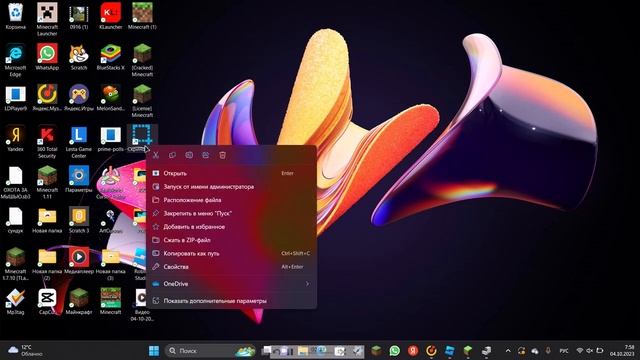The width and height of the screenshot is (640, 360).
Task: Show hidden system tray icons
Action: coord(508,351)
